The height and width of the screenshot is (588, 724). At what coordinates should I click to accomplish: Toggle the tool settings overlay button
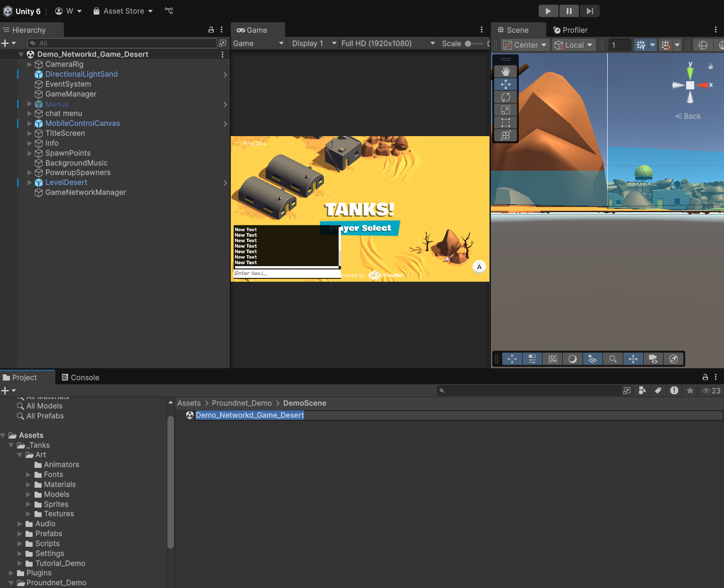coord(532,359)
